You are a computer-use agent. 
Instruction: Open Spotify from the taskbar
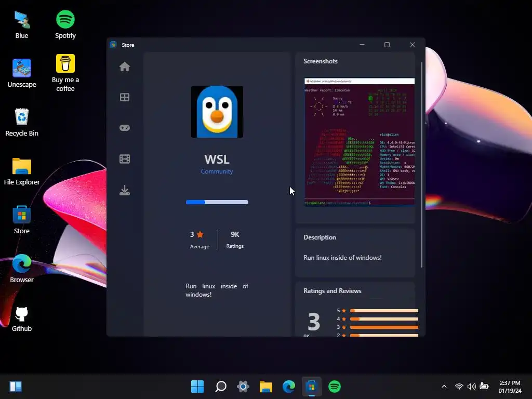(335, 387)
